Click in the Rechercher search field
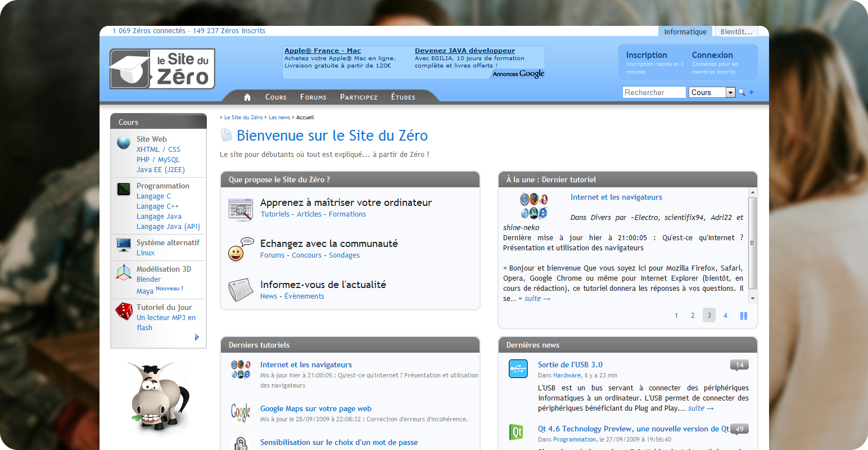 pos(654,92)
